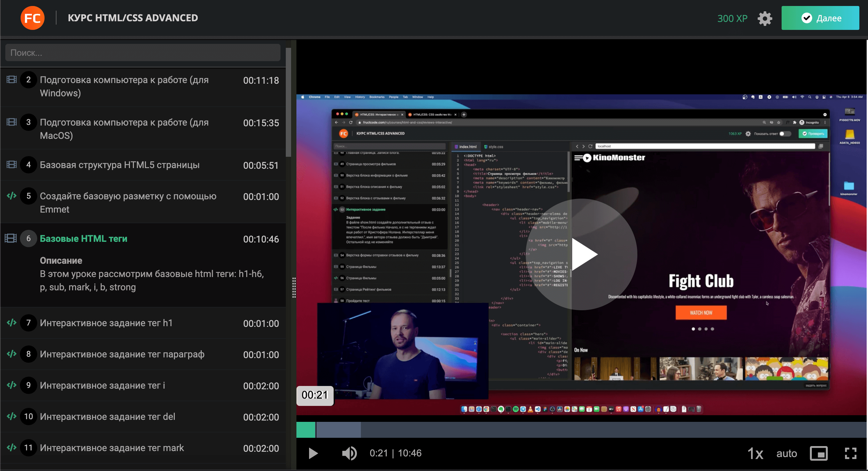Click the sidebar resize handle dots
Viewport: 868px width, 471px height.
click(294, 288)
